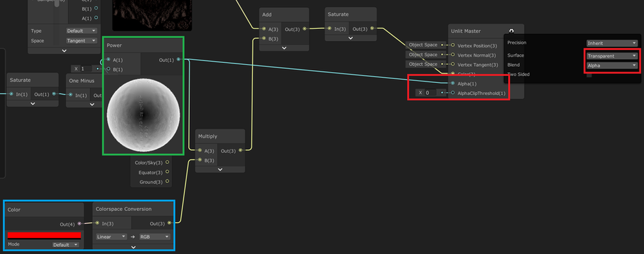
Task: Open the red color swatch picker
Action: point(44,235)
